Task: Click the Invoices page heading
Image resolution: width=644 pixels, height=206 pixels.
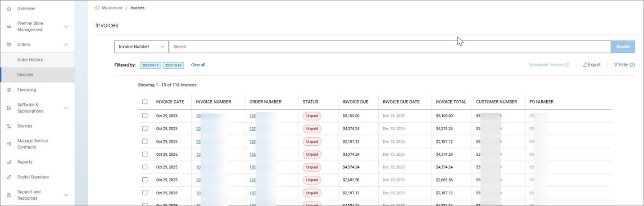Action: click(107, 25)
